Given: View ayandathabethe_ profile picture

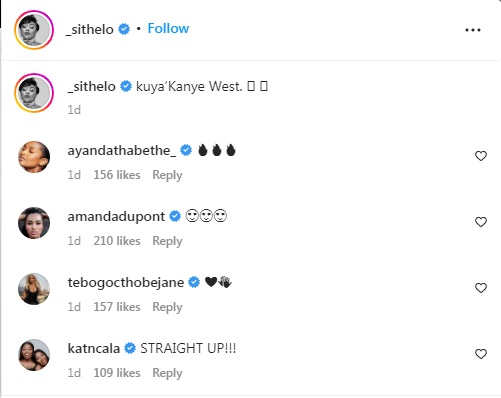Looking at the screenshot, I should coord(34,157).
